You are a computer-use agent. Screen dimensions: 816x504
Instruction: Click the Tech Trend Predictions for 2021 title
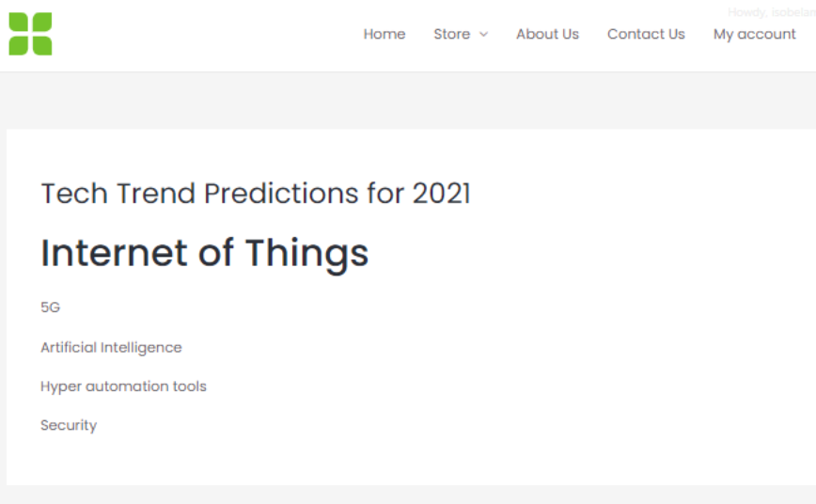256,194
